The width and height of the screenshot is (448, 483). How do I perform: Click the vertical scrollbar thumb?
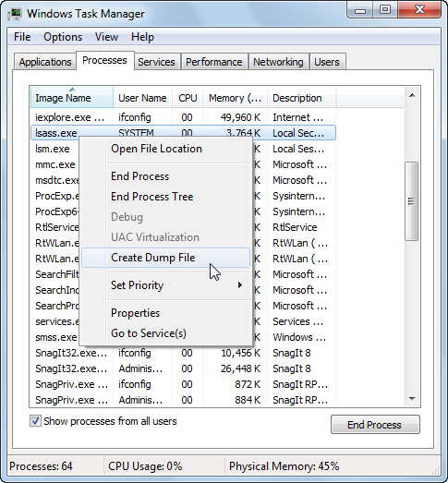coord(411,201)
